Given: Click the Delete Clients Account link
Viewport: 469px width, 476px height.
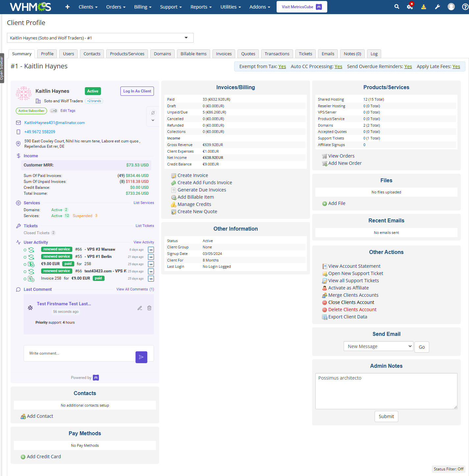Looking at the screenshot, I should tap(352, 310).
